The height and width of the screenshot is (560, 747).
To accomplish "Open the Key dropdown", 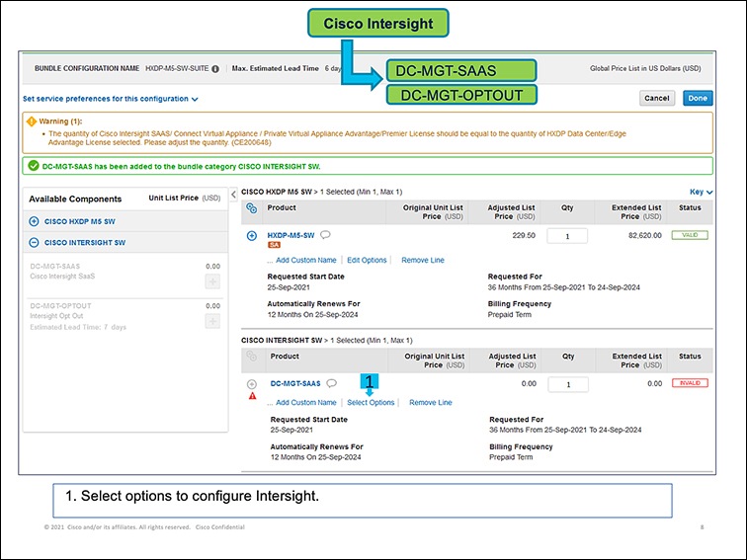I will click(x=702, y=192).
